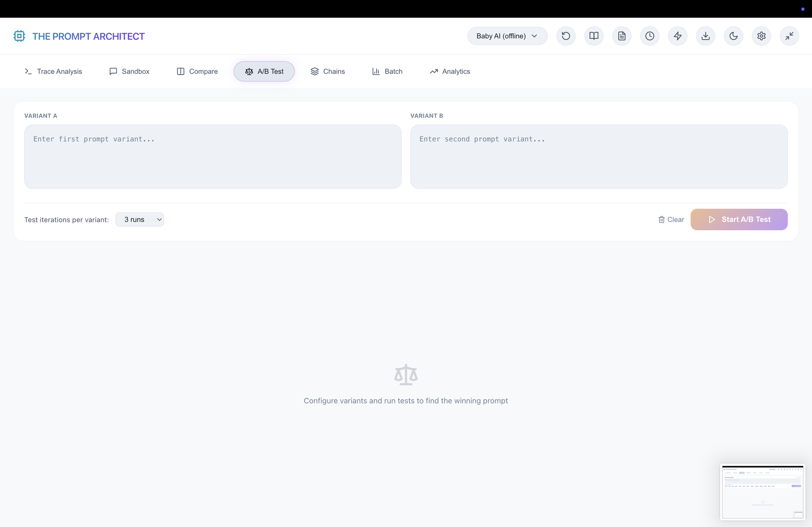The height and width of the screenshot is (527, 812).
Task: Switch to the Sandbox tab
Action: tap(130, 71)
